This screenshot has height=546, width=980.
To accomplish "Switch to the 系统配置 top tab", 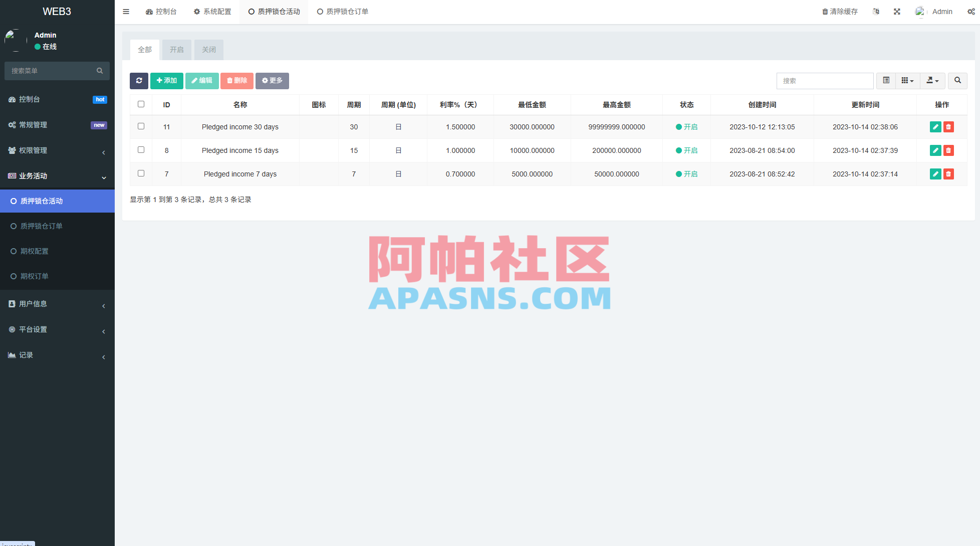I will (212, 12).
